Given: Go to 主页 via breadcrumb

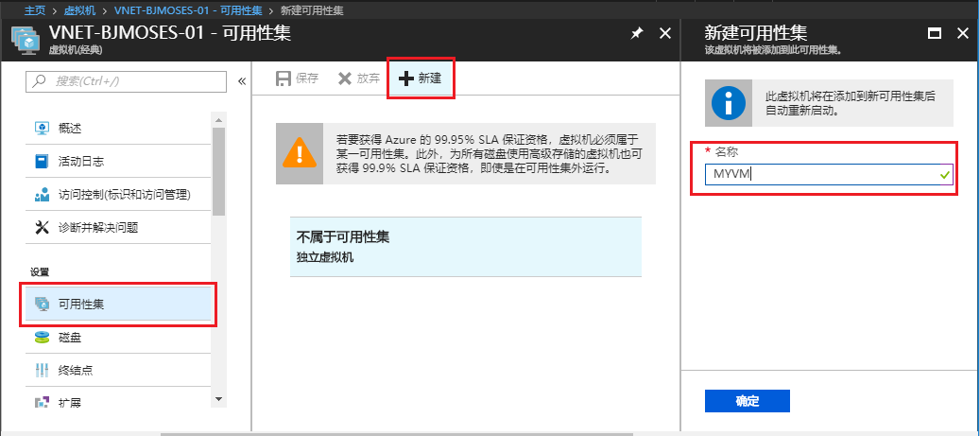Looking at the screenshot, I should [34, 9].
